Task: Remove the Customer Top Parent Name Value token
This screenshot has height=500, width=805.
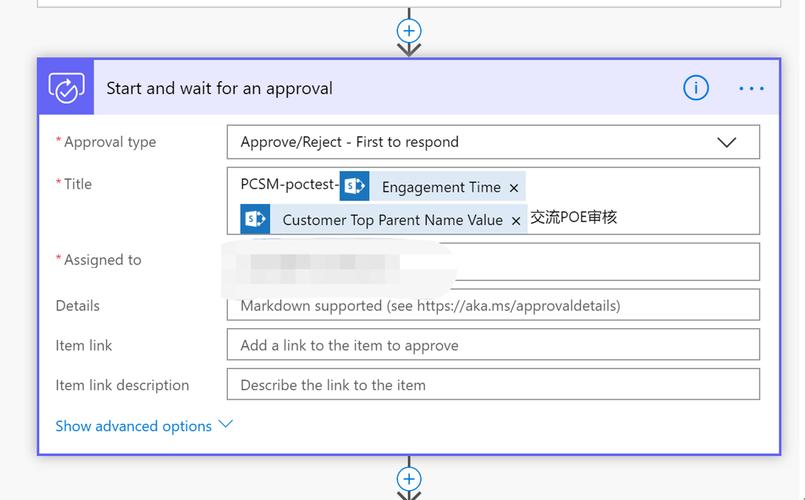Action: click(x=516, y=221)
